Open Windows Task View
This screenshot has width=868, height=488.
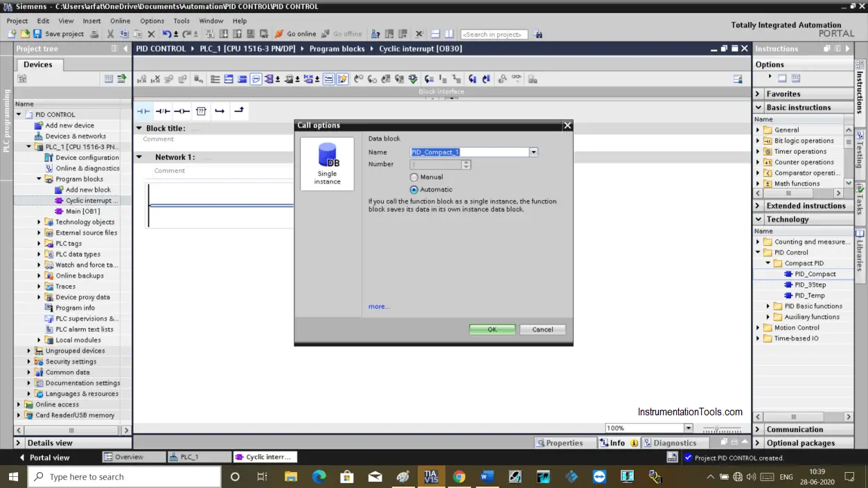point(262,476)
